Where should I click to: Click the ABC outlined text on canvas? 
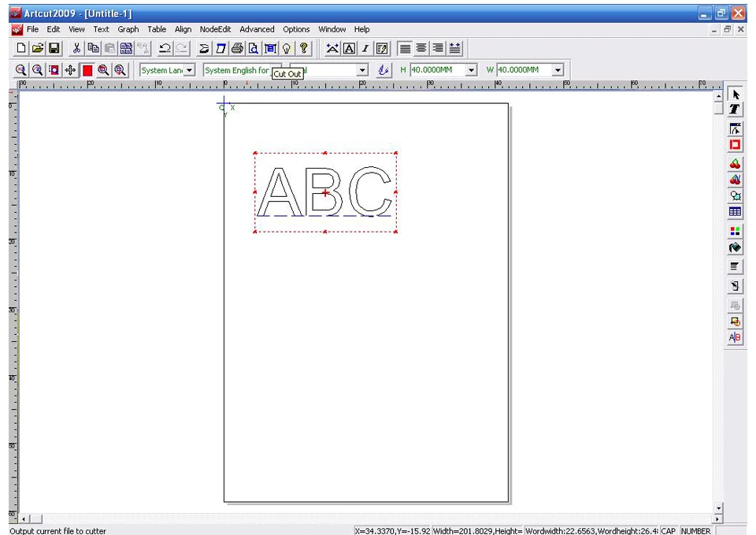(324, 192)
